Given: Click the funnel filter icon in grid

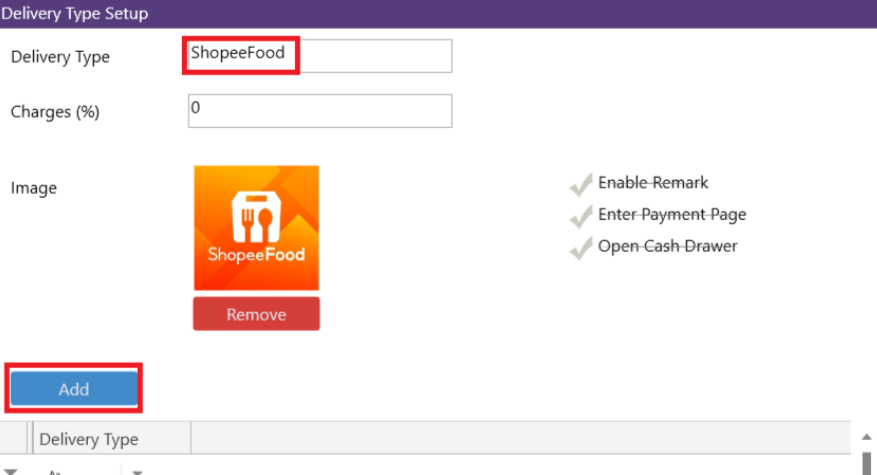Looking at the screenshot, I should [11, 470].
